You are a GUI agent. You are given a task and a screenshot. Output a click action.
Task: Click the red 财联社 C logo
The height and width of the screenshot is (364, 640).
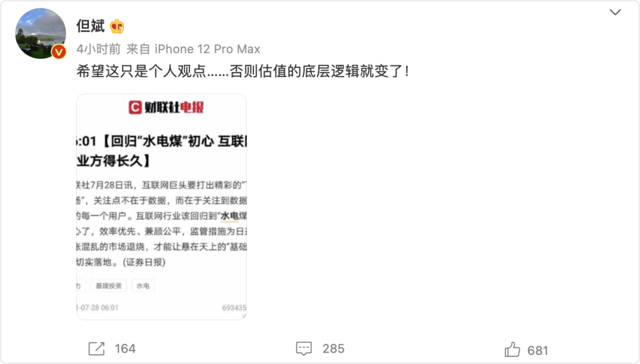[135, 108]
